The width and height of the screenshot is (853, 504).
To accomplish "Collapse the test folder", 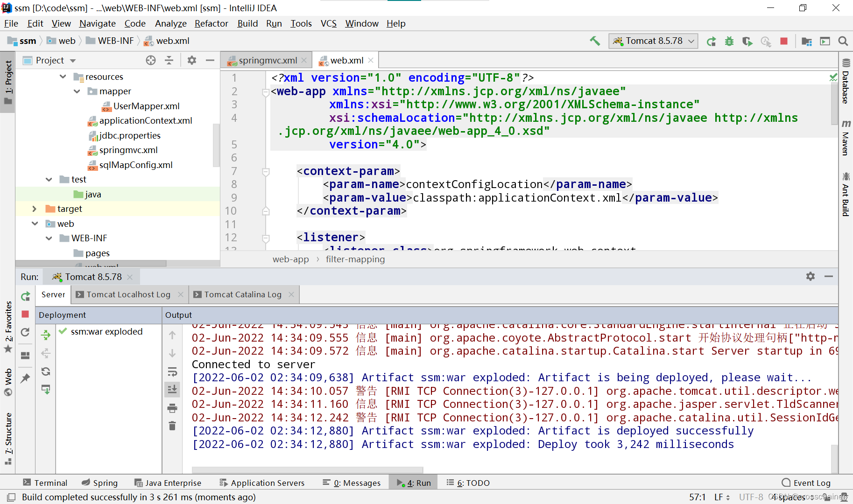I will 49,180.
